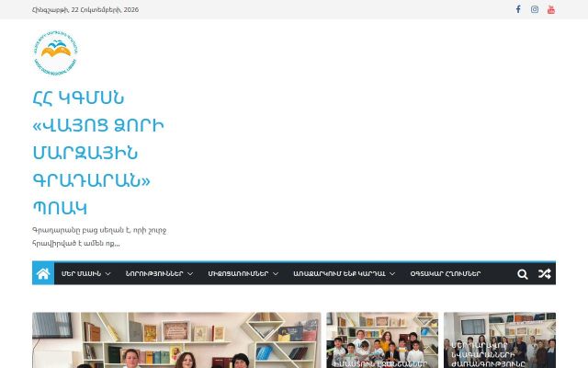Open ԱՌԱՋԱՐԿՈՒՄ ԵՆՔ ԿԱՐԴԱԼ menu item

(x=339, y=274)
